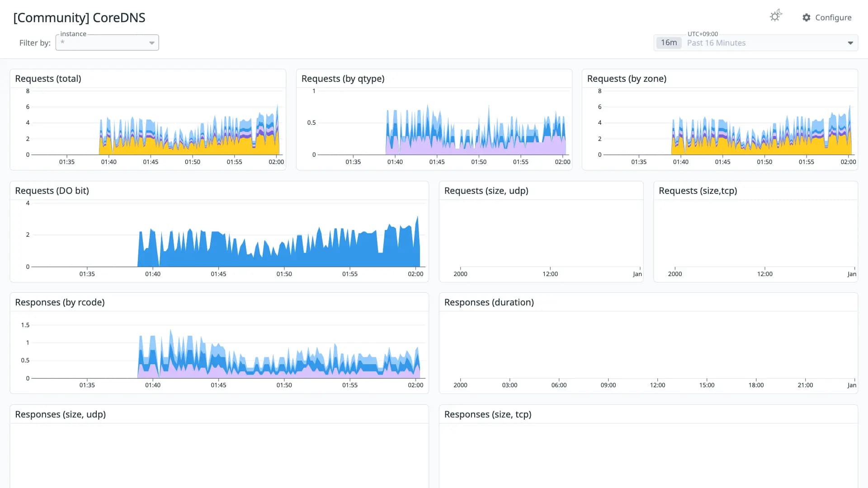Click the 16m time range badge

(x=669, y=42)
